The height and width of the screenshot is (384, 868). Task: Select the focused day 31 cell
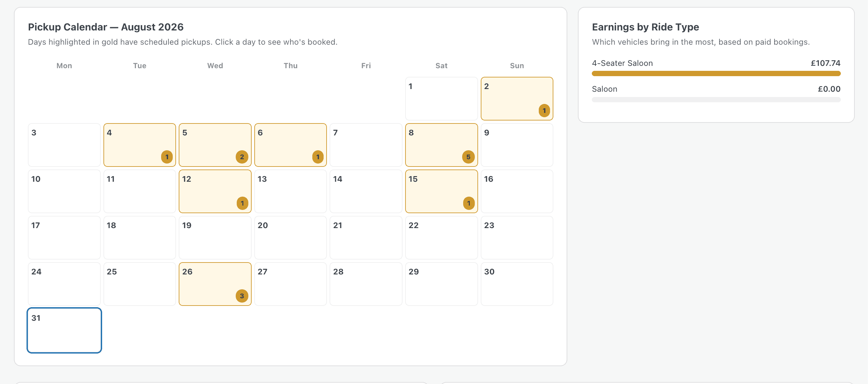tap(64, 330)
